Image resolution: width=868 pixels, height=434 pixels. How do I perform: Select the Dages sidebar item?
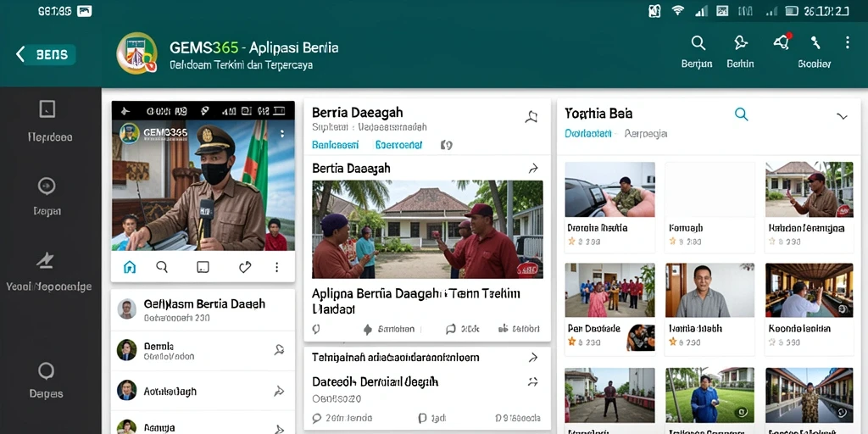pos(47,381)
